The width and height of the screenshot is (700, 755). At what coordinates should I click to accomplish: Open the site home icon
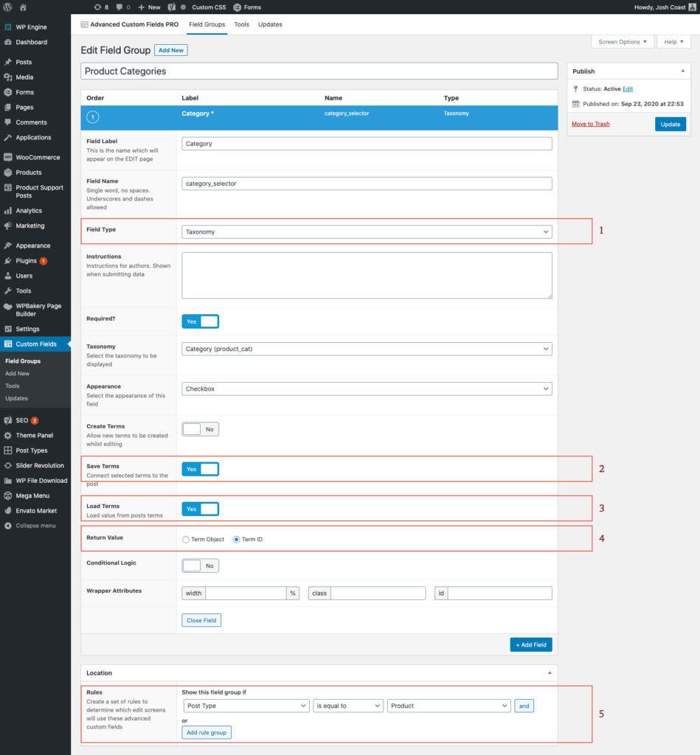(23, 7)
